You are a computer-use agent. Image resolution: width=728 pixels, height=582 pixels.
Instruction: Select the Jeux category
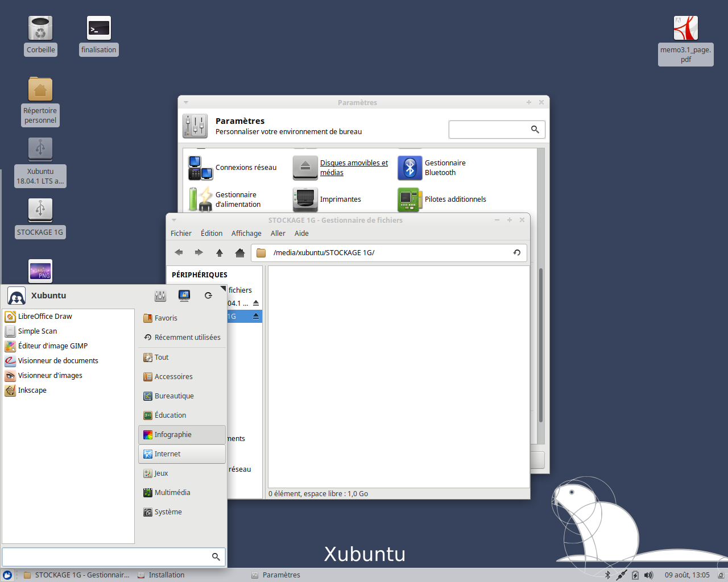(182, 473)
